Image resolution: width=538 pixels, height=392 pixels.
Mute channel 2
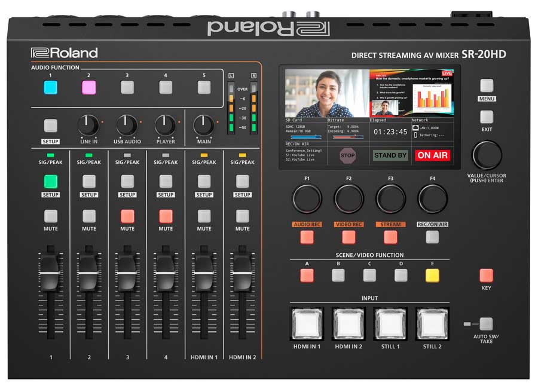(x=89, y=216)
